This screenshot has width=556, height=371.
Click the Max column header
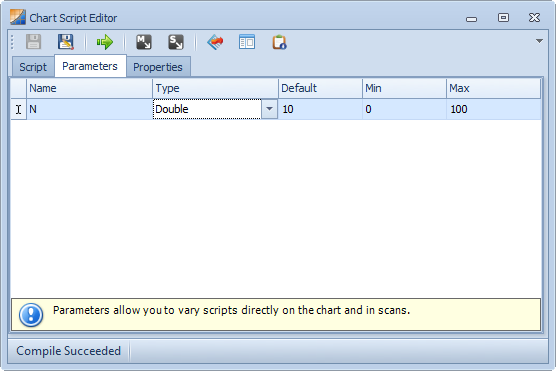[494, 88]
